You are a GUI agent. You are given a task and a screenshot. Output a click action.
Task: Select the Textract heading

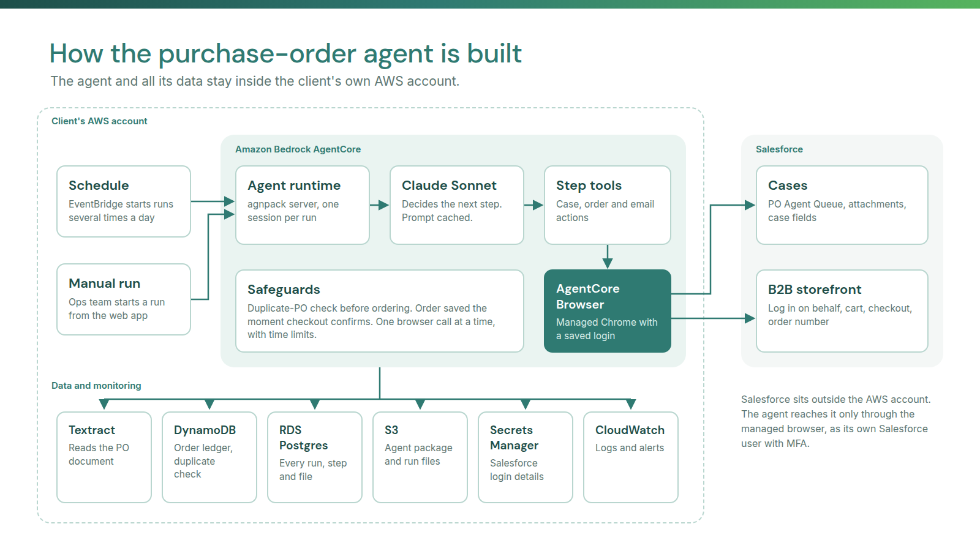pyautogui.click(x=92, y=430)
